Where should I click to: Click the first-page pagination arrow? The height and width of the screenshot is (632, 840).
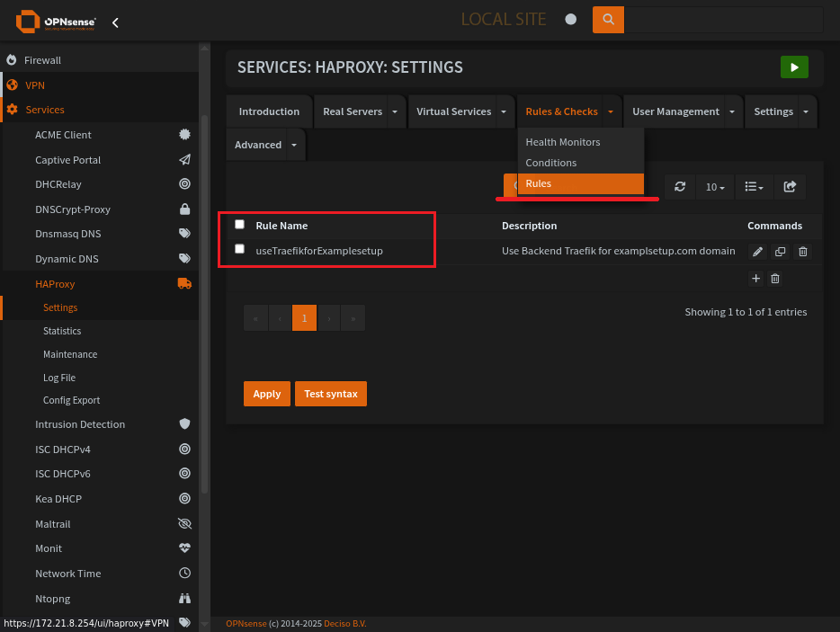(x=255, y=318)
